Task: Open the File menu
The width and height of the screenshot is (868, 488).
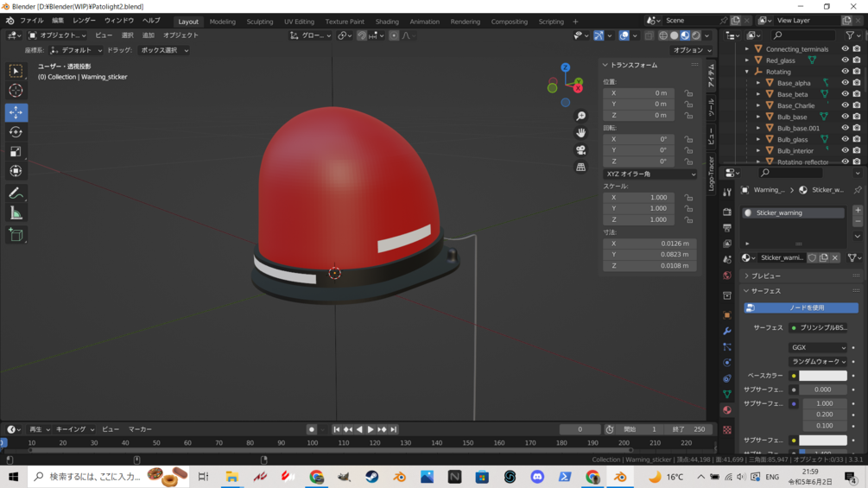Action: 32,21
